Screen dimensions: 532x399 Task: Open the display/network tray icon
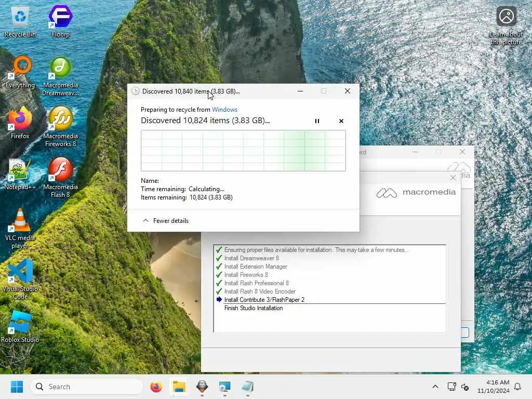(x=451, y=387)
